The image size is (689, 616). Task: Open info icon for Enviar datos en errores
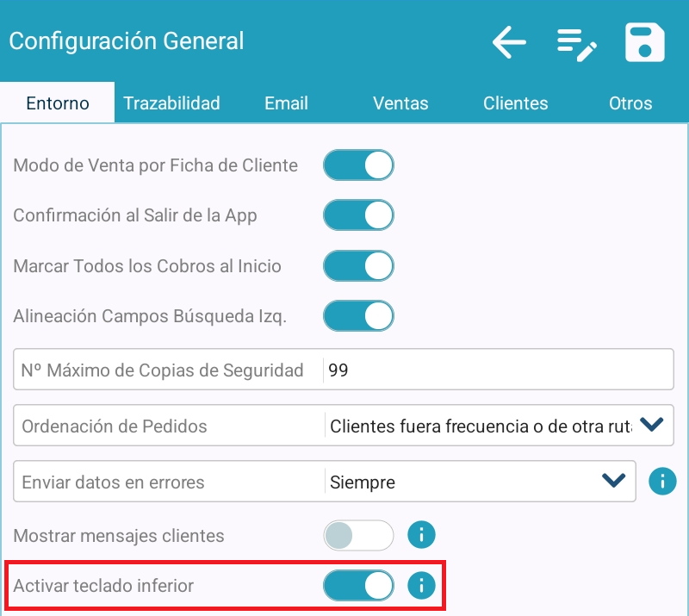click(x=662, y=481)
